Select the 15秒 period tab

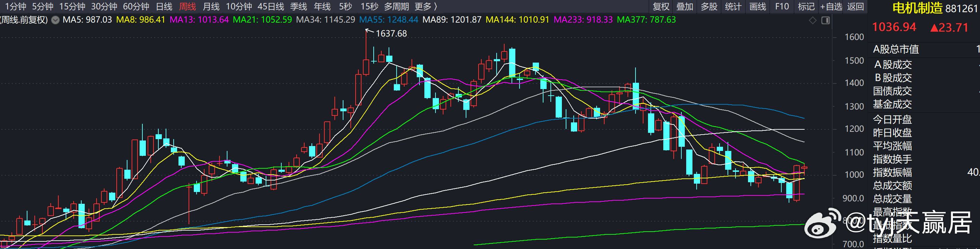(x=369, y=7)
